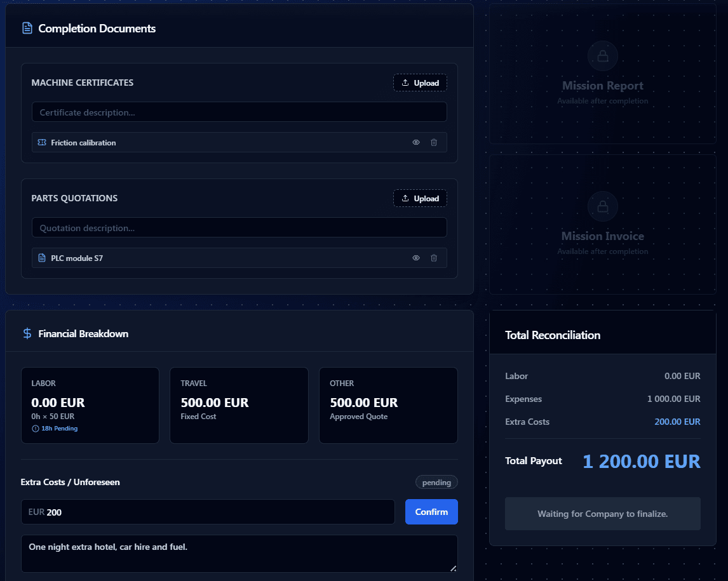Click the EUR extra costs amount field
The image size is (728, 581).
click(x=216, y=512)
